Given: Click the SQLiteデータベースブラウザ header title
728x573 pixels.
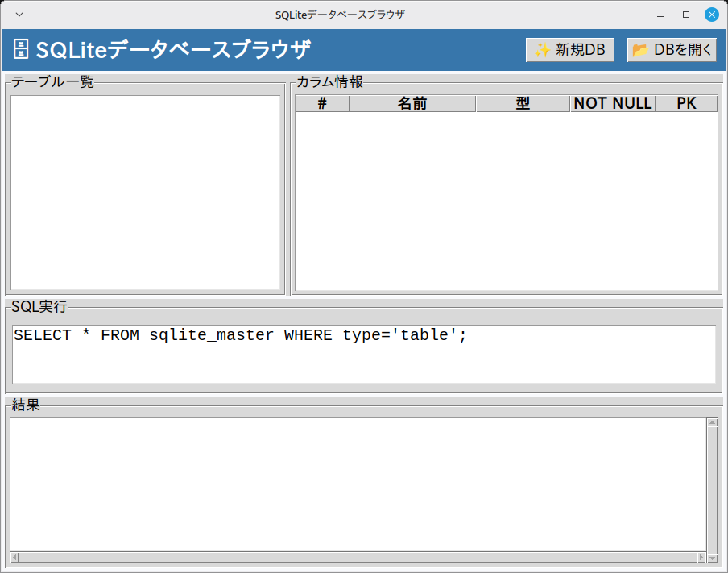Looking at the screenshot, I should tap(173, 49).
